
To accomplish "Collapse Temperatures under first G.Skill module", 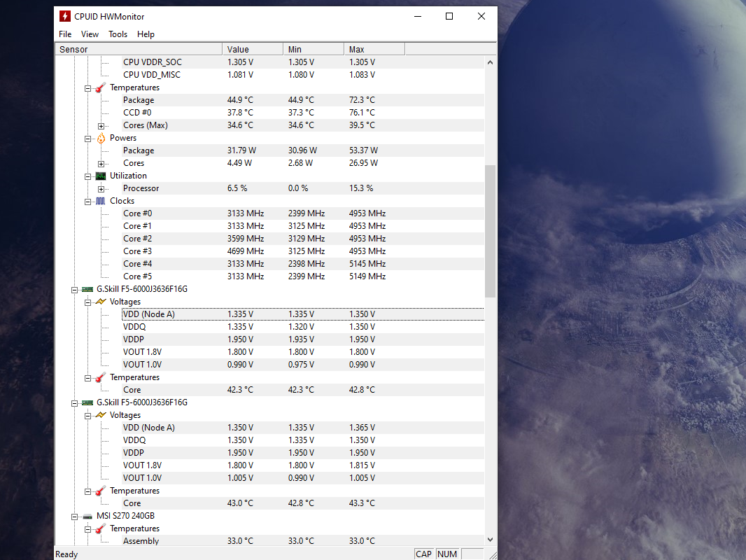I will click(87, 378).
